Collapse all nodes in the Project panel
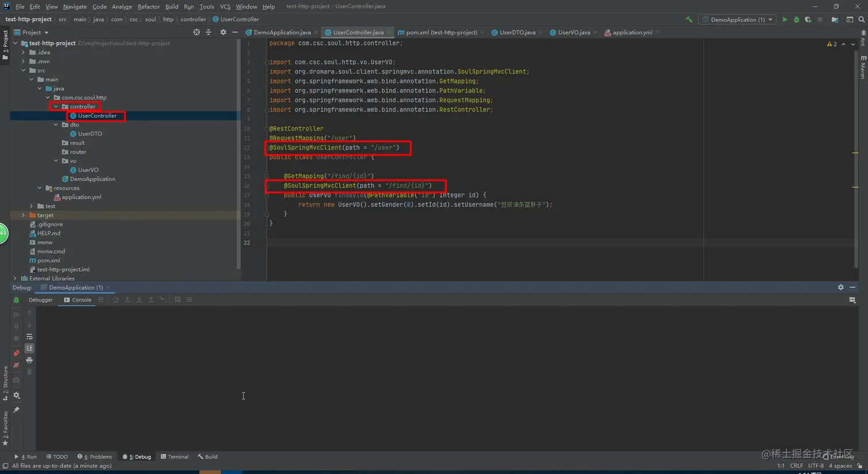The height and width of the screenshot is (474, 868). point(208,32)
